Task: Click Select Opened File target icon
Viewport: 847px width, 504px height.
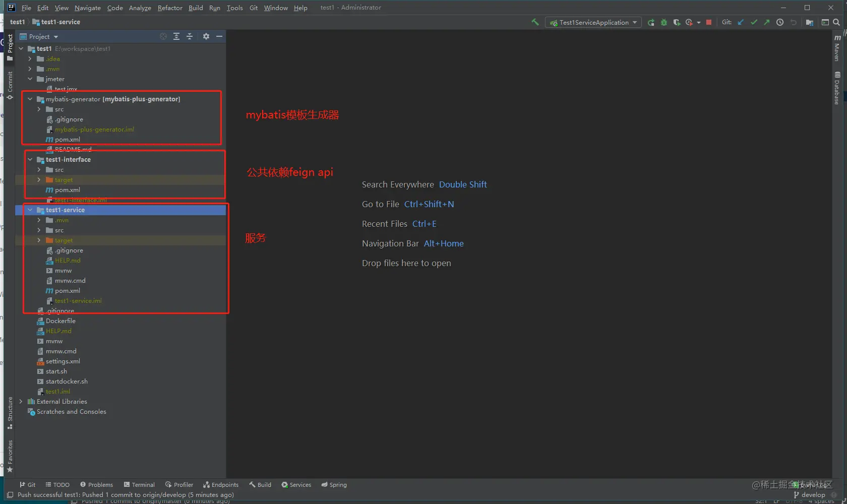Action: pos(163,36)
